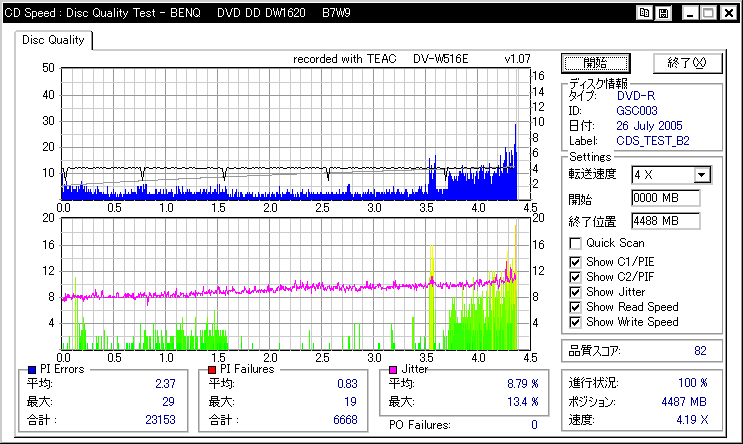Click PI Errors maximum value 29
The width and height of the screenshot is (743, 444).
click(x=168, y=402)
